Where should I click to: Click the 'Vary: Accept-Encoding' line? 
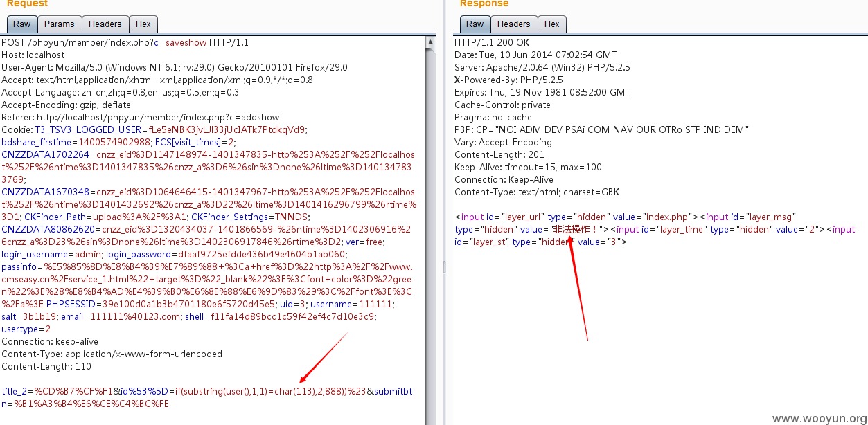click(x=504, y=142)
